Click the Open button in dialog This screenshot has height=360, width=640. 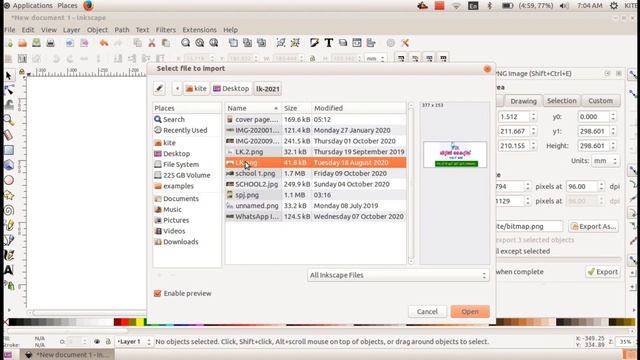[470, 311]
